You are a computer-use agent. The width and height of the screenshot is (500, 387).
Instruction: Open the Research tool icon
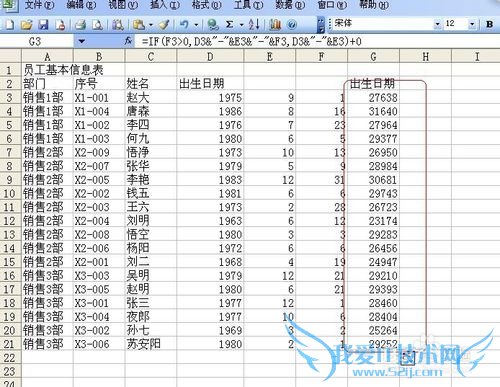(117, 25)
